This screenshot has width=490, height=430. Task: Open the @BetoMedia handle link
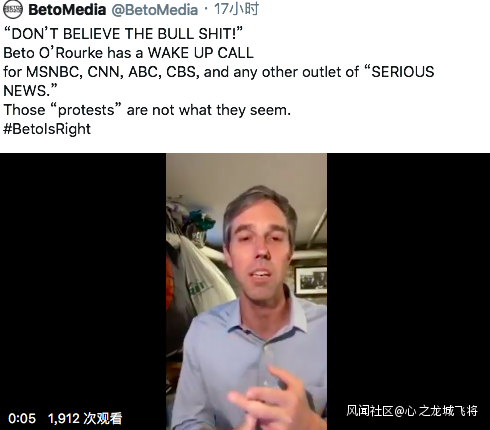click(155, 10)
